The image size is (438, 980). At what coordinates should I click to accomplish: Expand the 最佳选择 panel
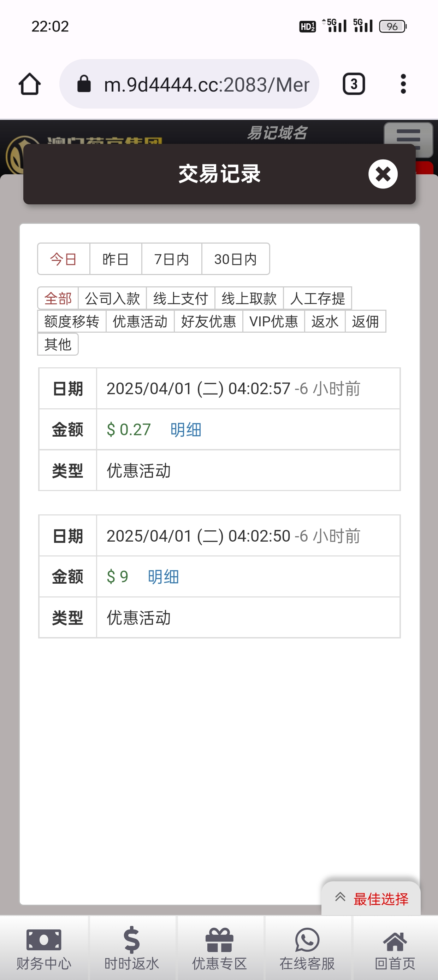click(x=371, y=899)
